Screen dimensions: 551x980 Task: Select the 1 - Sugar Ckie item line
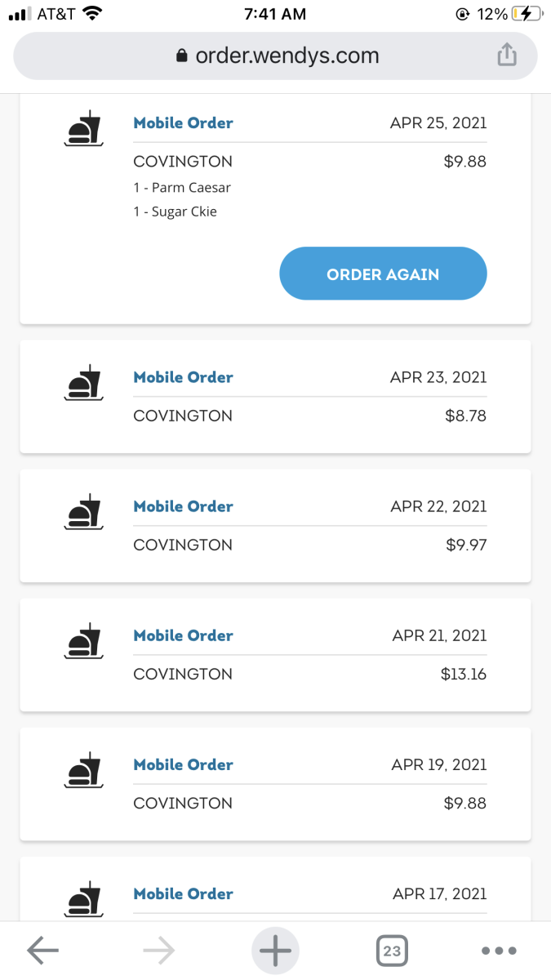(x=175, y=212)
